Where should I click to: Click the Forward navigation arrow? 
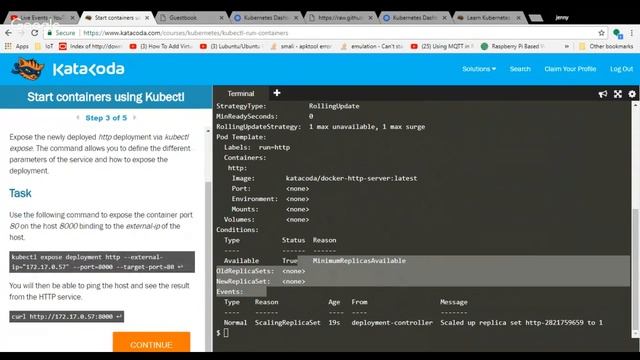[21, 33]
